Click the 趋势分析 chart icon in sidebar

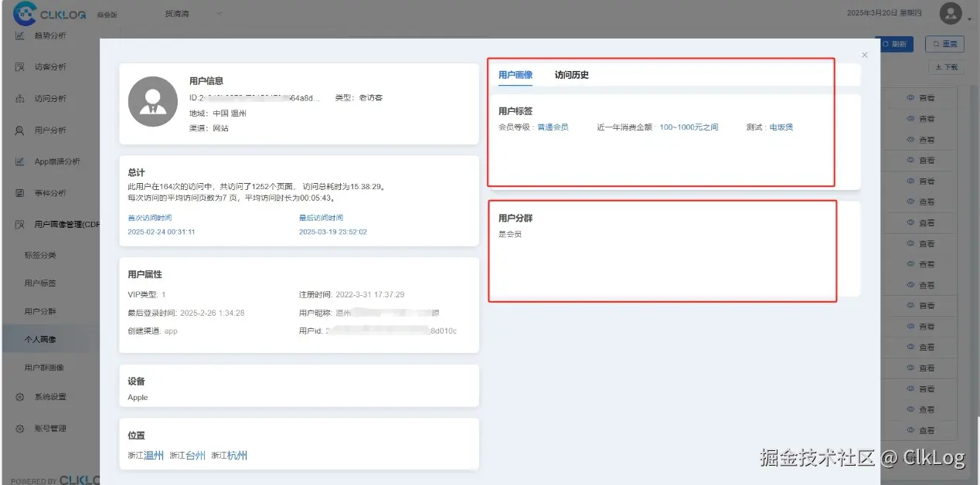(19, 36)
